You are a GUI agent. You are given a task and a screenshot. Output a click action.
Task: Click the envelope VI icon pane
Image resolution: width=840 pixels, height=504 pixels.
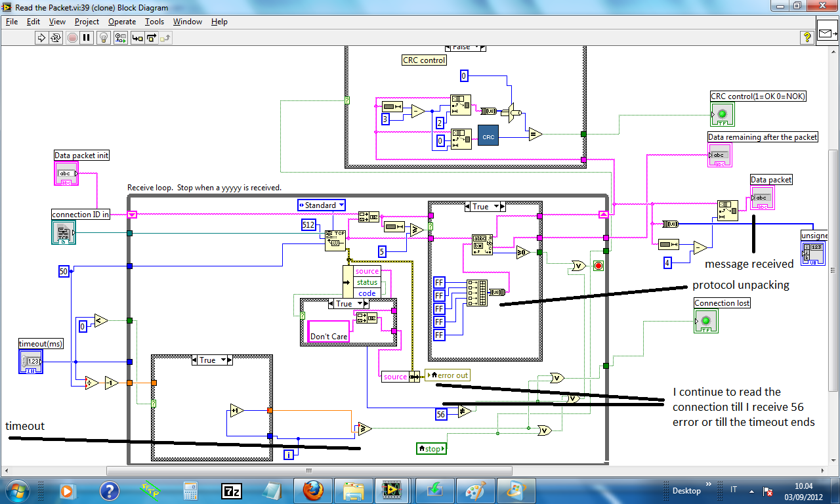(828, 33)
